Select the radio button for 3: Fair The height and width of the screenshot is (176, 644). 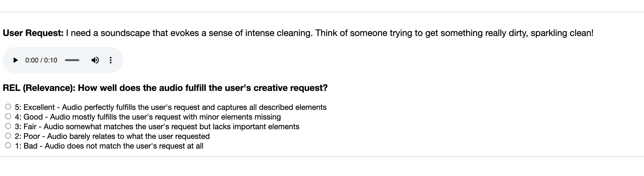pyautogui.click(x=8, y=126)
